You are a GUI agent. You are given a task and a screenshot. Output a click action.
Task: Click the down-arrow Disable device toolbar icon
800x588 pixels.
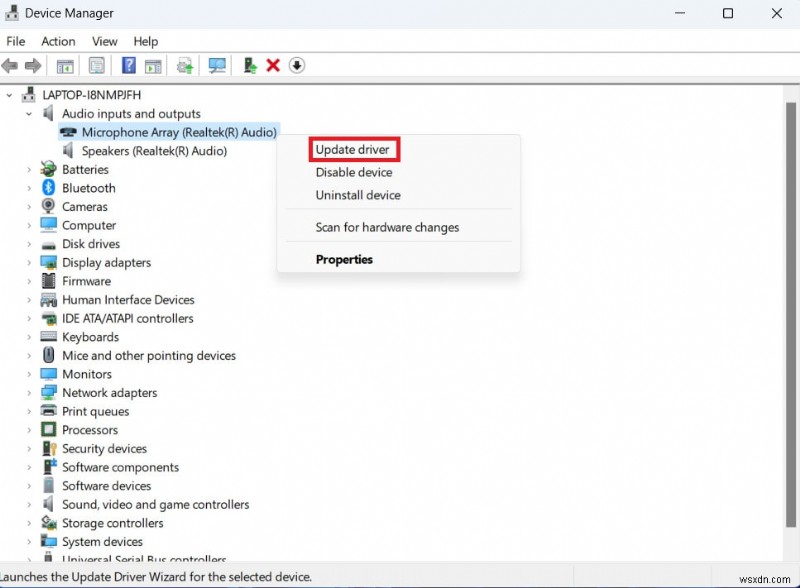297,65
